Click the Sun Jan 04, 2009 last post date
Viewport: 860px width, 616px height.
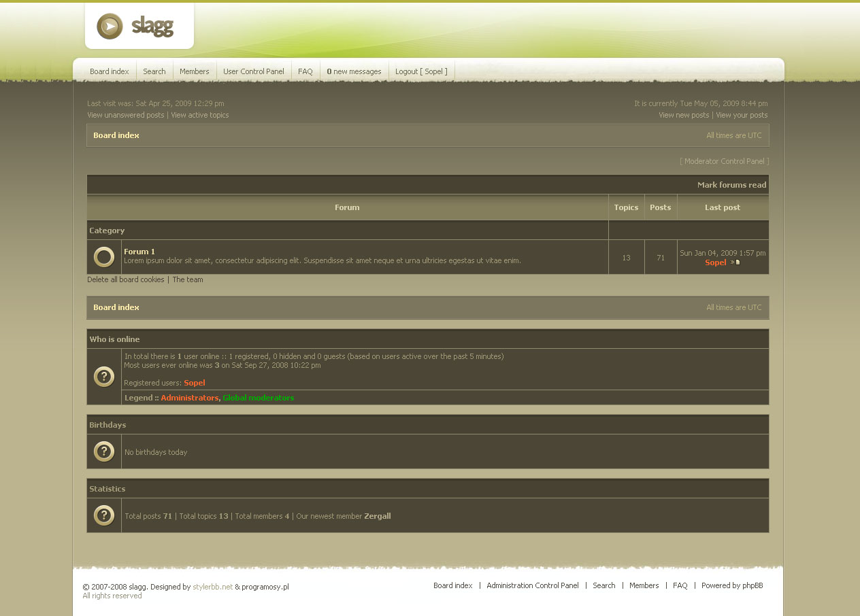click(723, 253)
